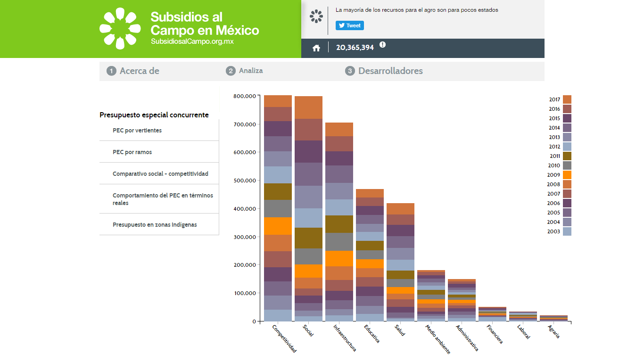Screen dimensions: 644x362
Task: Click the 2017 legend color swatch
Action: click(x=567, y=99)
